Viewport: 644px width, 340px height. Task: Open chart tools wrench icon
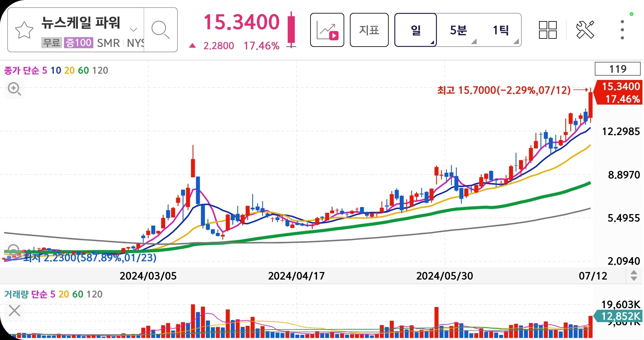click(x=585, y=30)
